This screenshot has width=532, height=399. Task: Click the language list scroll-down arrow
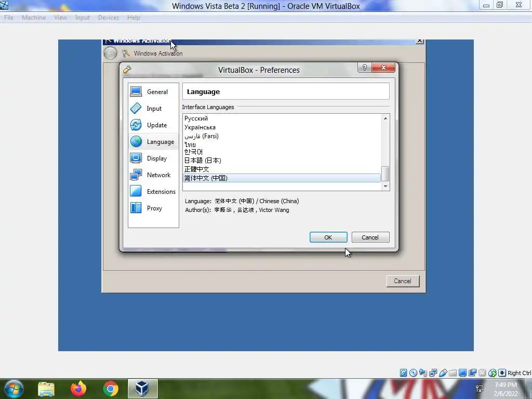[x=385, y=187]
